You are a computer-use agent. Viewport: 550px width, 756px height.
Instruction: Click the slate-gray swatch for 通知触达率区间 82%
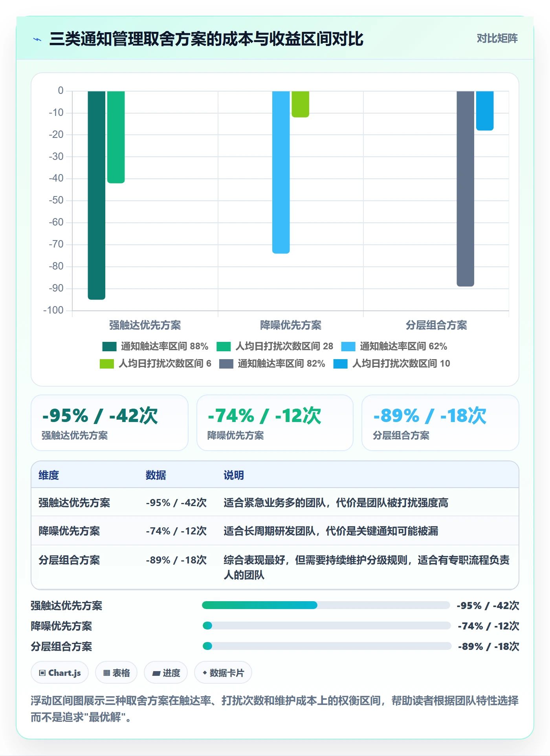226,364
